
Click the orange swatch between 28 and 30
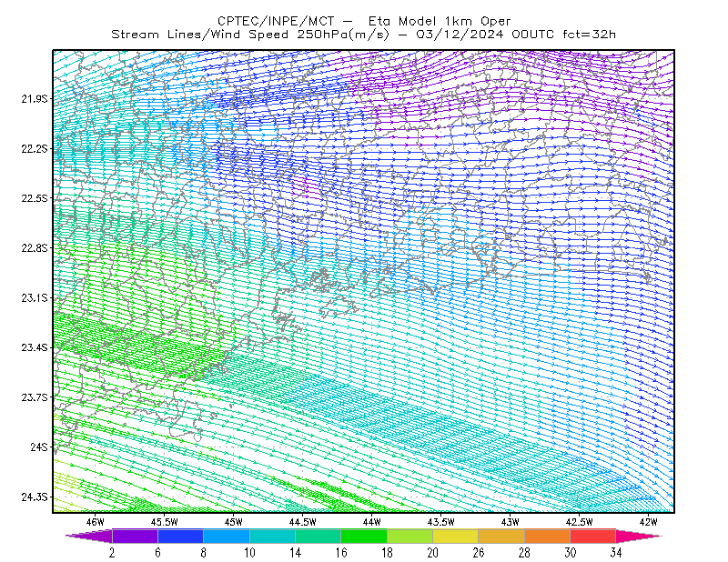(548, 536)
